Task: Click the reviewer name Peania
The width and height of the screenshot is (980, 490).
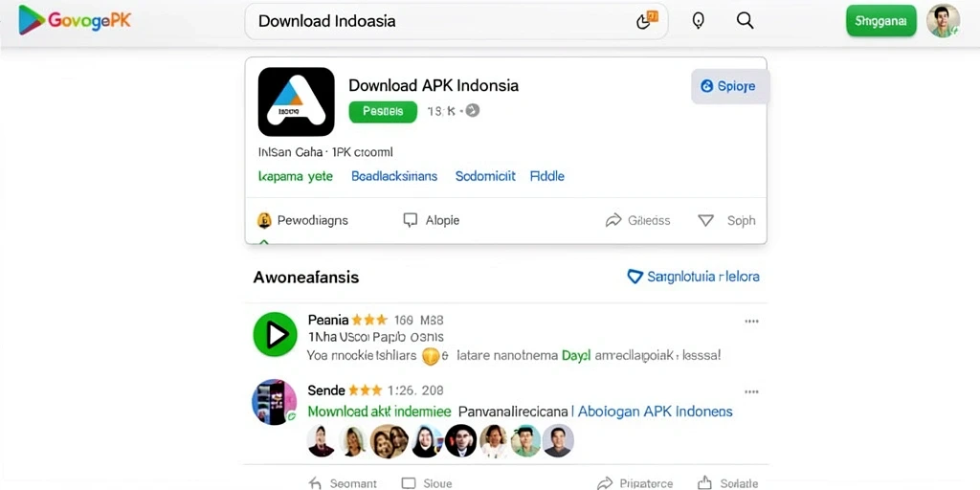Action: (328, 320)
